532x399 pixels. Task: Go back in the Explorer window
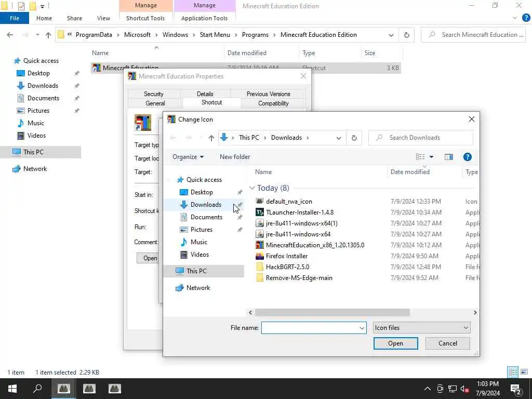[10, 35]
